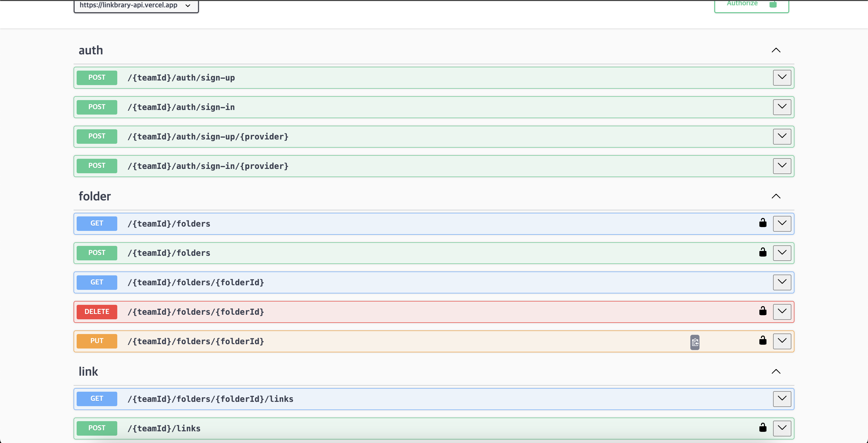Click the POST badge for /{teamId}/folders

[x=97, y=253]
